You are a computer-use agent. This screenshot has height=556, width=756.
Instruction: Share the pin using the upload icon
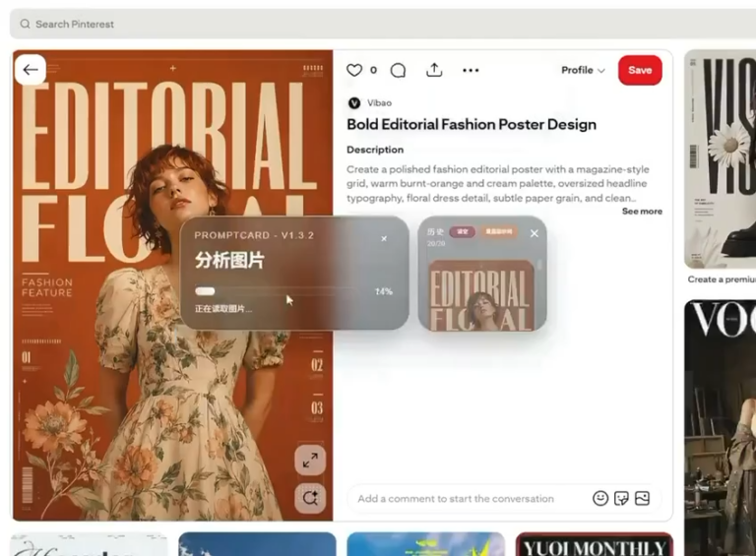(x=434, y=70)
